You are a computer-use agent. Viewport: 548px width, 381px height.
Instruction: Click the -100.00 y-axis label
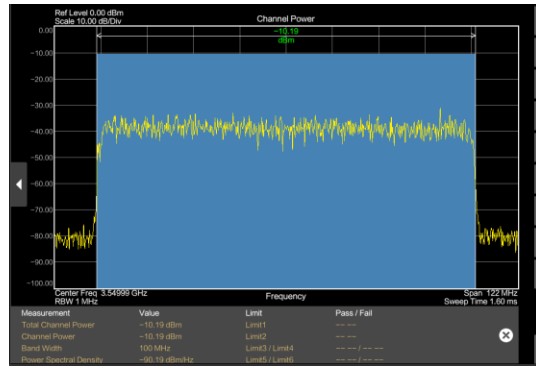click(40, 283)
